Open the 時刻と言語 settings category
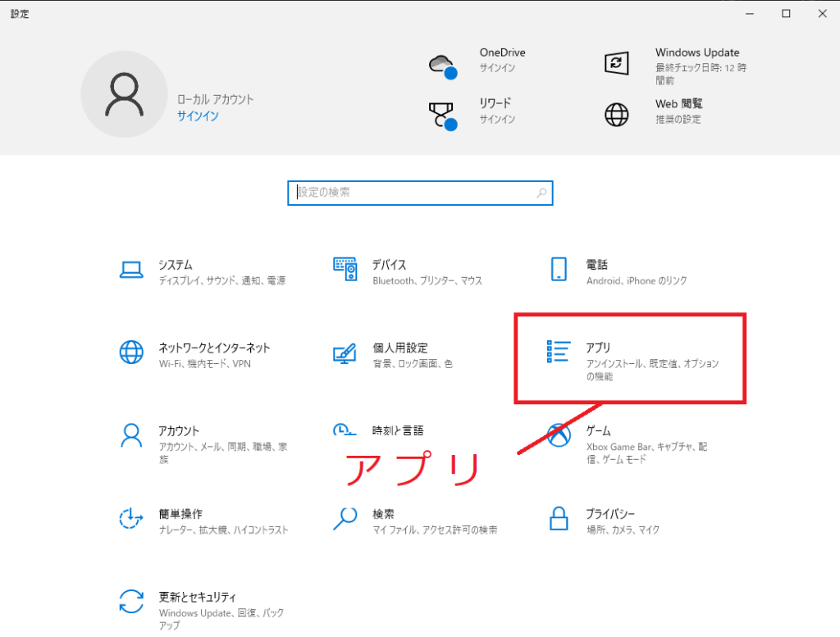The image size is (840, 637). [x=397, y=430]
